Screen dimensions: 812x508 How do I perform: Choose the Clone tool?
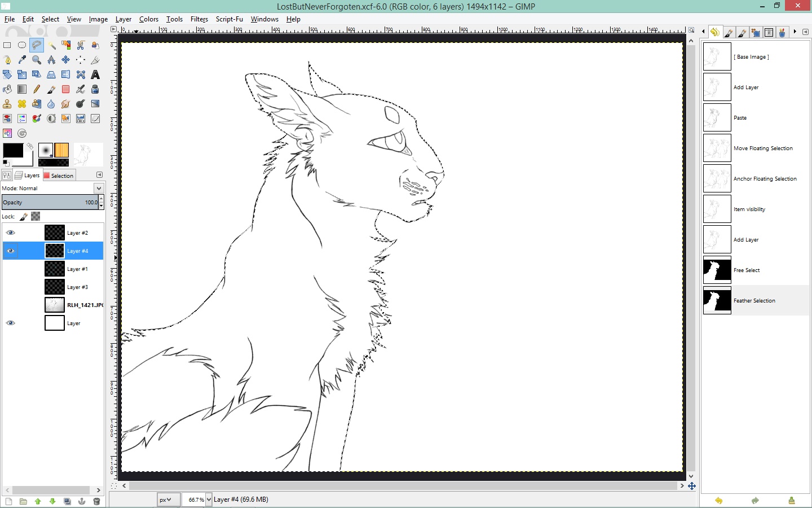coord(7,104)
